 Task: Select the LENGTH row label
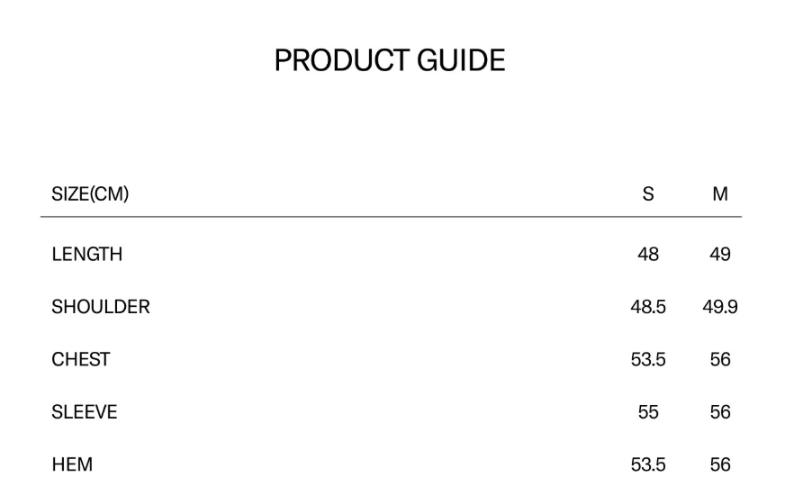[x=87, y=255]
